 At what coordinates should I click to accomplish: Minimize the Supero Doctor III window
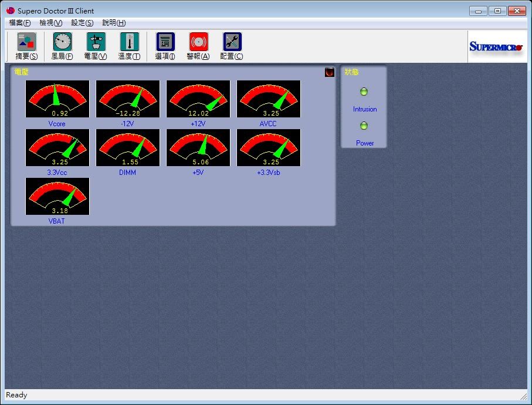479,11
